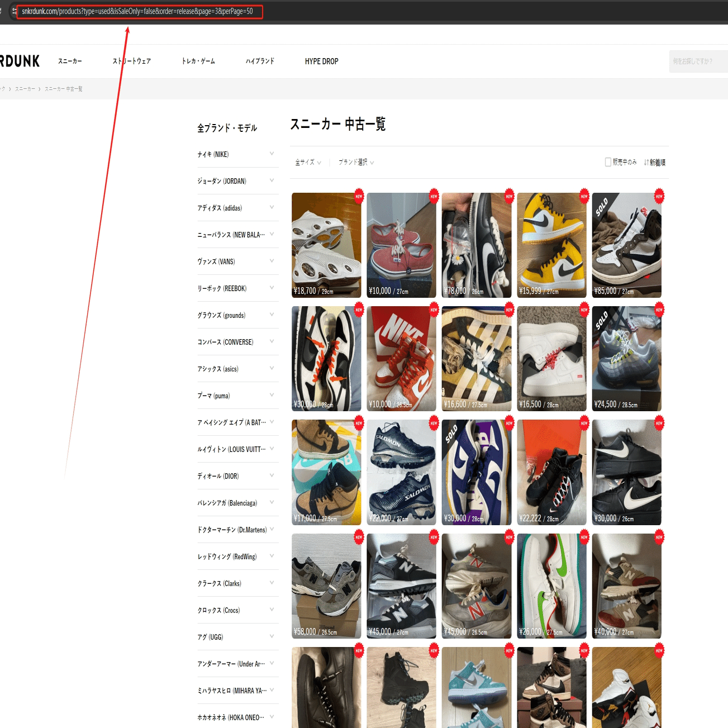This screenshot has width=728, height=728.
Task: Open the ¥78,000 / 26cm sneaker listing
Action: [477, 245]
